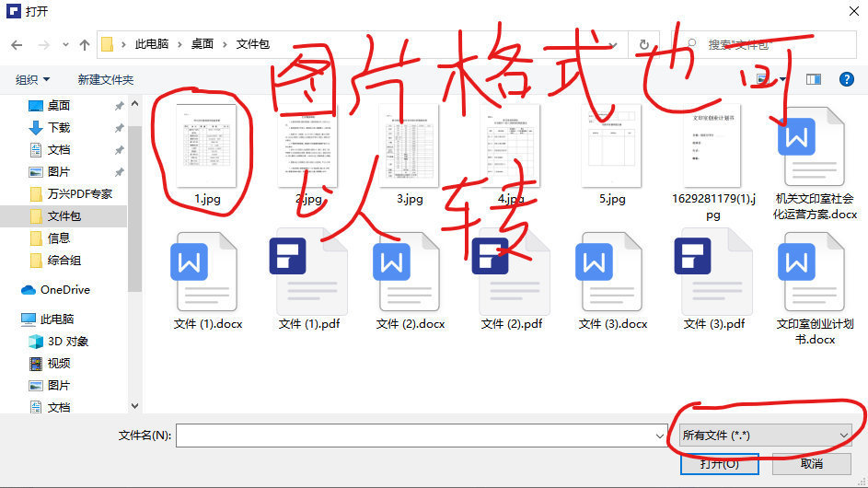Select 此电脑 in the address path
This screenshot has width=868, height=488.
tap(152, 44)
